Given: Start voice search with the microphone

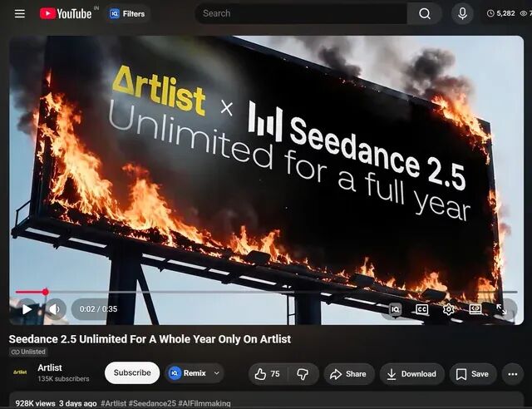Looking at the screenshot, I should [462, 13].
